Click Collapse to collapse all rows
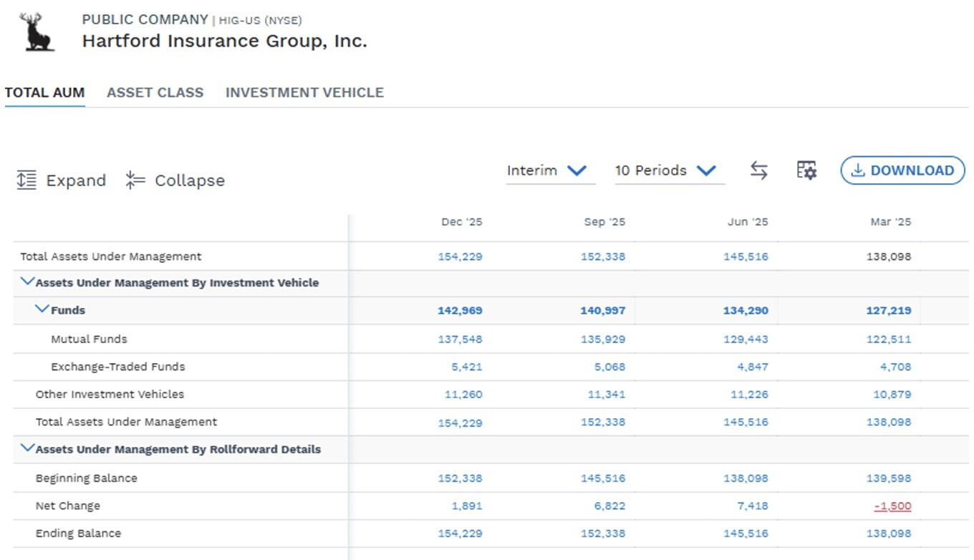 tap(175, 180)
